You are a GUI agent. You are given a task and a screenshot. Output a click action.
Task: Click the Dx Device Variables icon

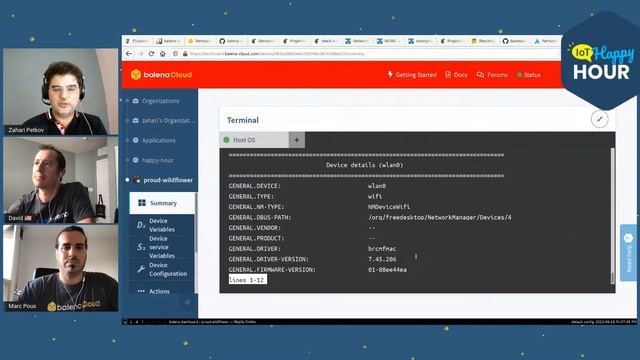click(x=141, y=225)
